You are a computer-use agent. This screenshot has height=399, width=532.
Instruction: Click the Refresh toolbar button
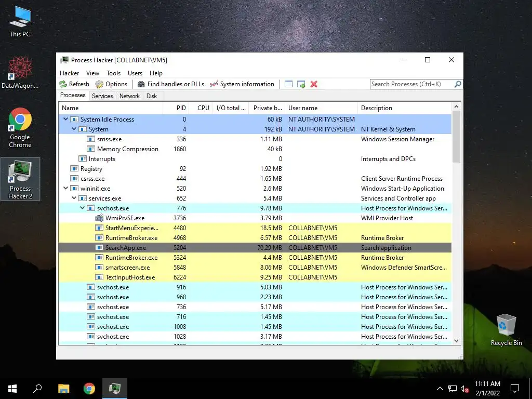pyautogui.click(x=74, y=84)
